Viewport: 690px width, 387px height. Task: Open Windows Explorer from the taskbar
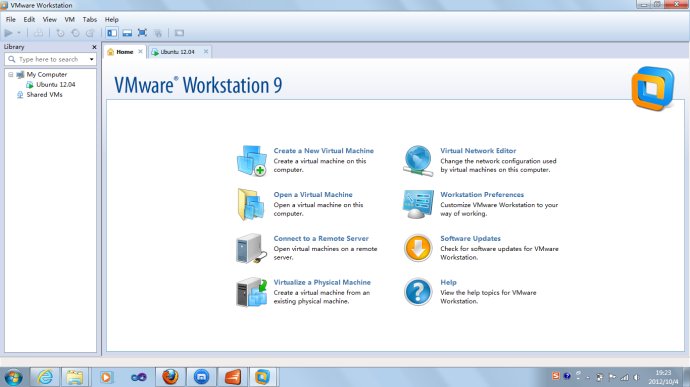(x=75, y=377)
